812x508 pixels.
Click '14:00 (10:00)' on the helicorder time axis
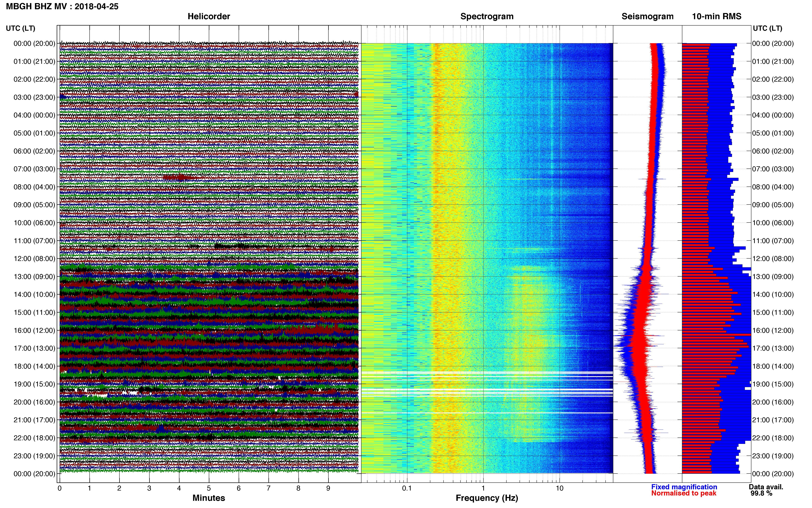(34, 295)
